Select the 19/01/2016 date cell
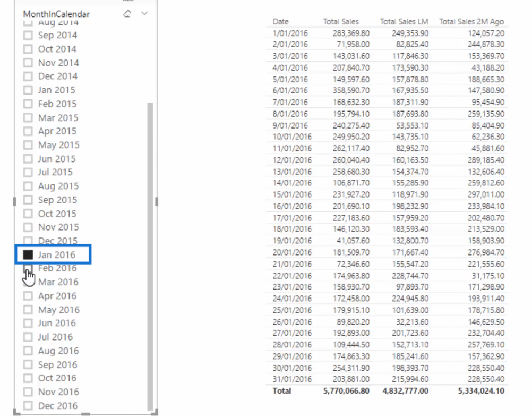The image size is (532, 417). click(x=292, y=241)
